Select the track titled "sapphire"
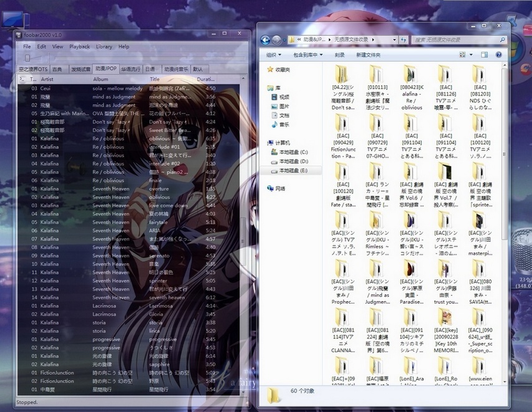Viewport: 532px width, 412px height. (x=129, y=364)
